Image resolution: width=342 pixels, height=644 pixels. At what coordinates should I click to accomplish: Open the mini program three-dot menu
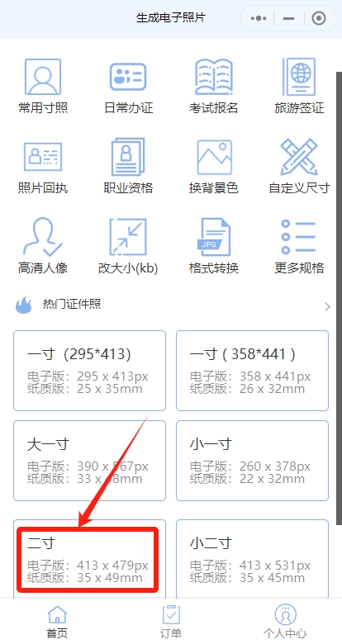pyautogui.click(x=258, y=18)
